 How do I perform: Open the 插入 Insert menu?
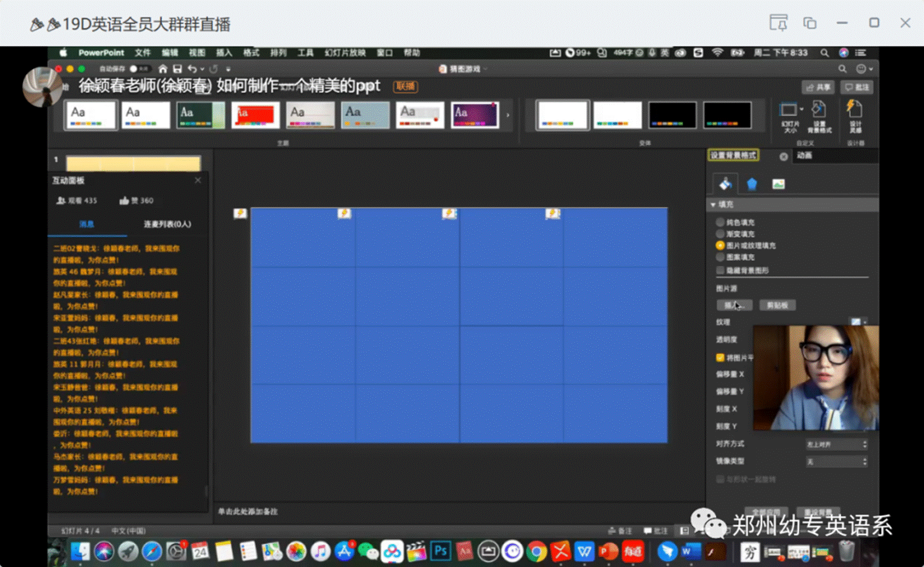point(224,52)
